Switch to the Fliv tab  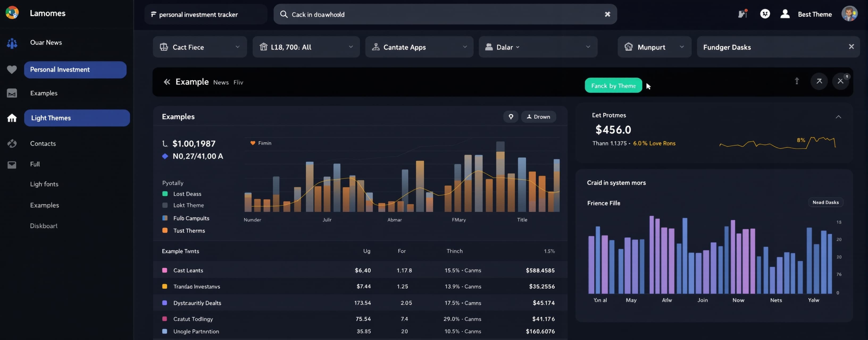pyautogui.click(x=238, y=82)
